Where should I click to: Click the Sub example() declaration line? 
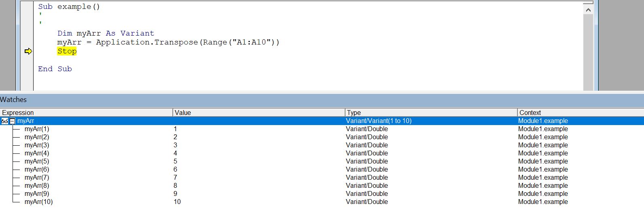69,7
